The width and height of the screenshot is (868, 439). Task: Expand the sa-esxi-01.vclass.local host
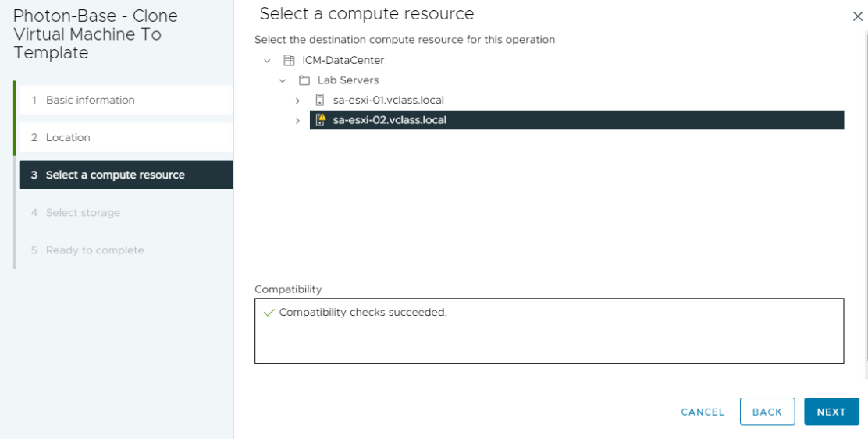tap(298, 101)
